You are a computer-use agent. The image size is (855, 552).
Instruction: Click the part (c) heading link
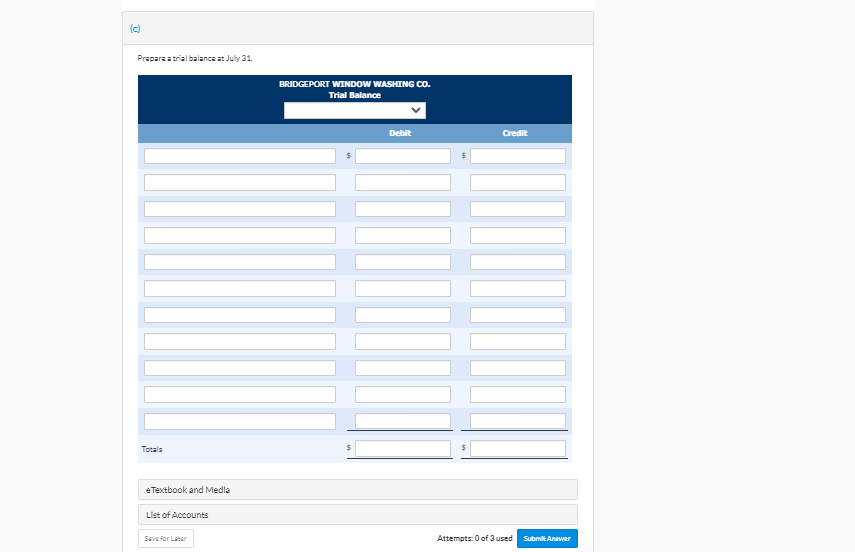point(135,28)
